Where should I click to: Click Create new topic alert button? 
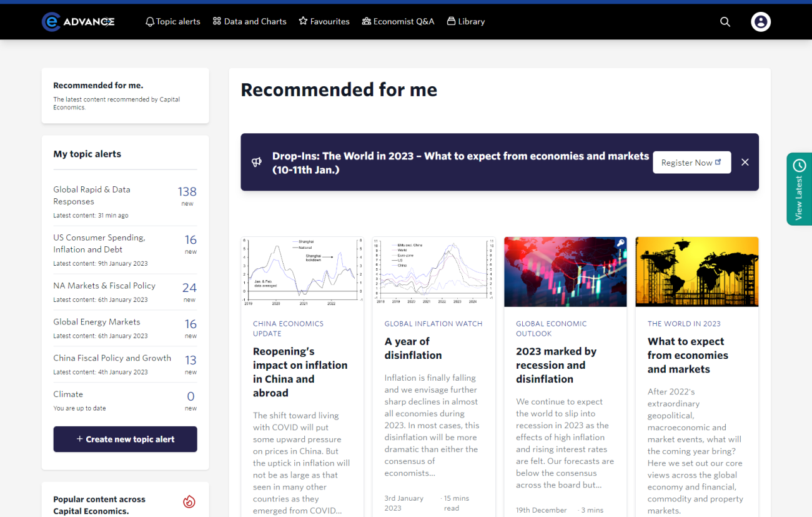(125, 439)
